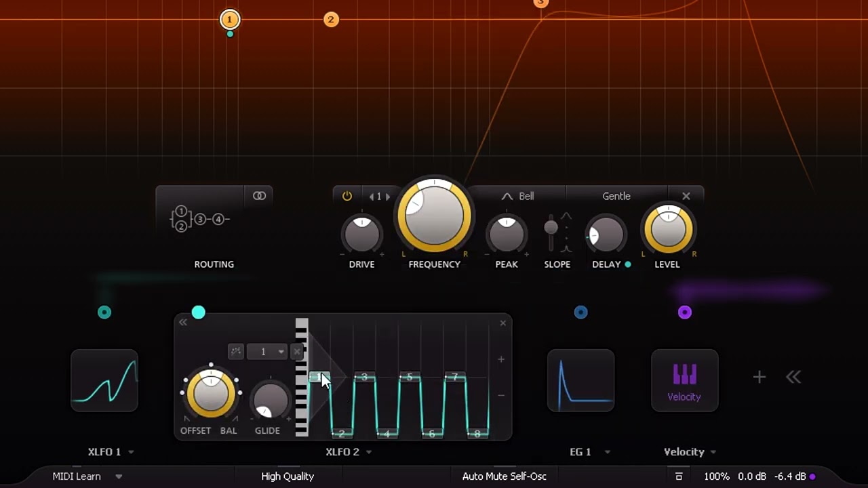
Task: Click the DELAY knob
Action: (606, 235)
